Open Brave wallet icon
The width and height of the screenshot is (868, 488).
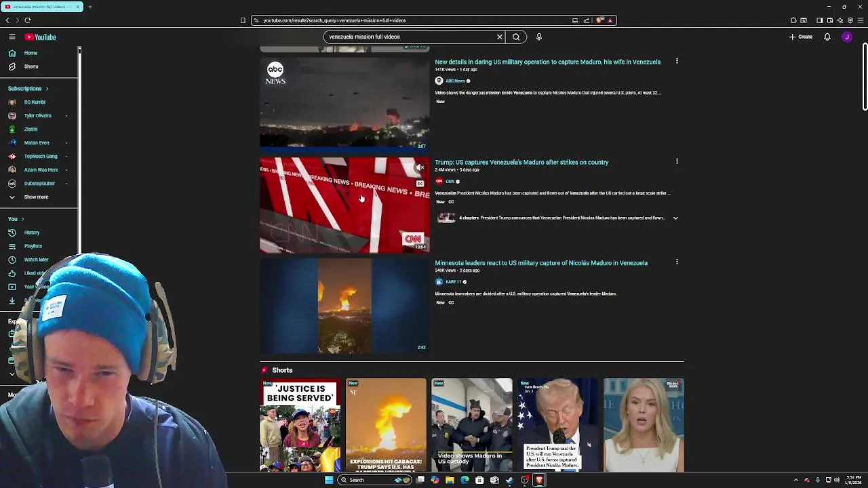pyautogui.click(x=830, y=20)
